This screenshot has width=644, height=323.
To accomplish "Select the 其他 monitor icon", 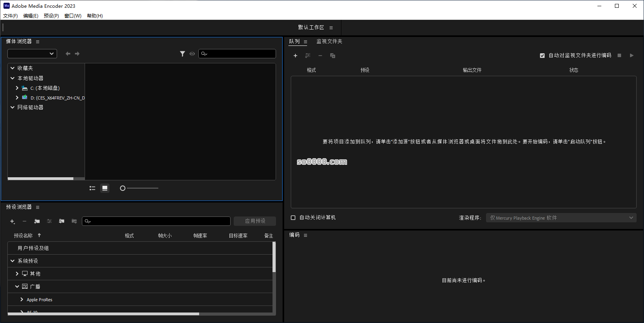I will pos(25,274).
